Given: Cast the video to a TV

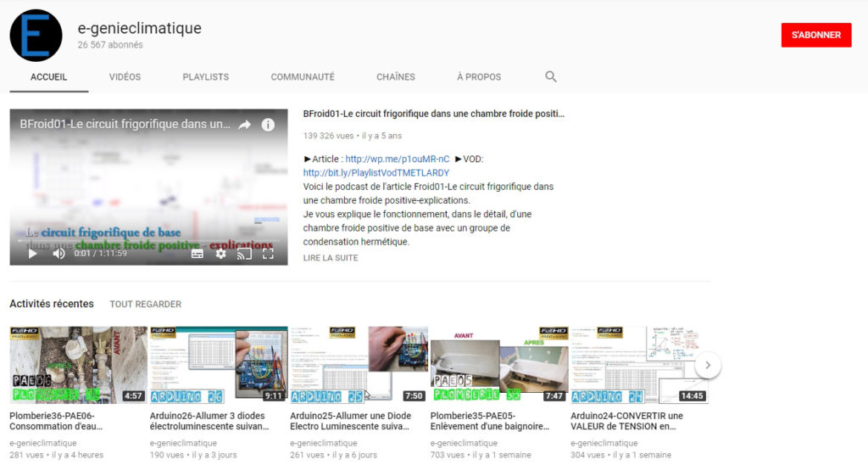Looking at the screenshot, I should click(244, 254).
